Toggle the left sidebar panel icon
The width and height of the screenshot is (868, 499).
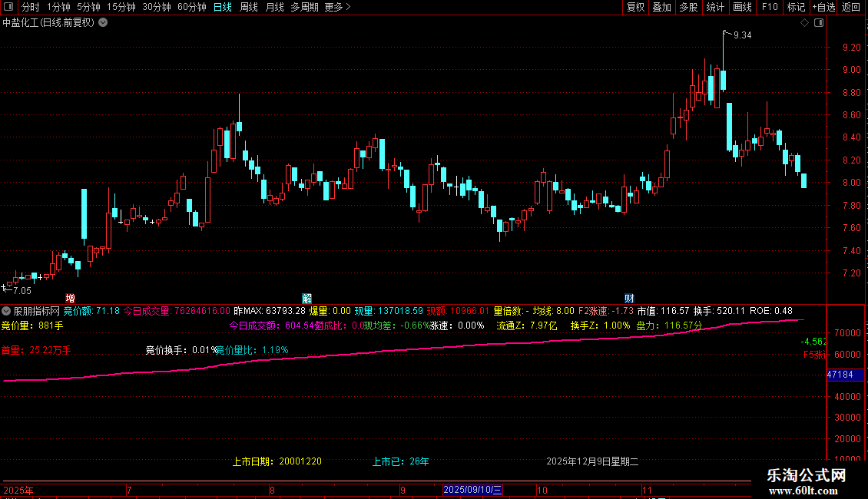click(x=8, y=7)
